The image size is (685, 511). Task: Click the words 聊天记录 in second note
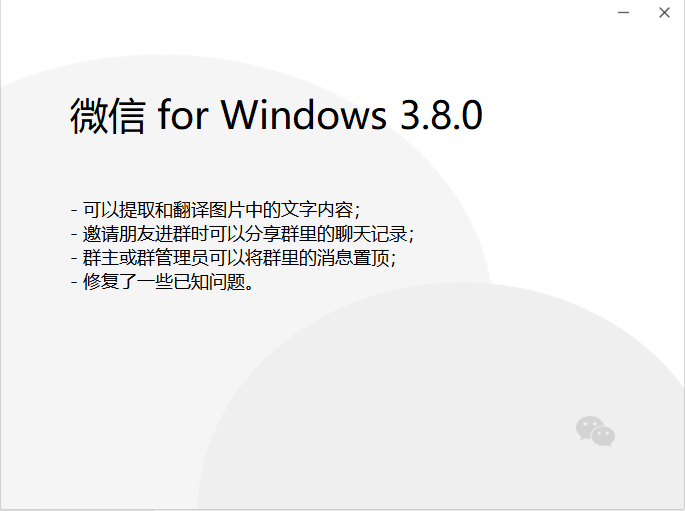click(371, 234)
